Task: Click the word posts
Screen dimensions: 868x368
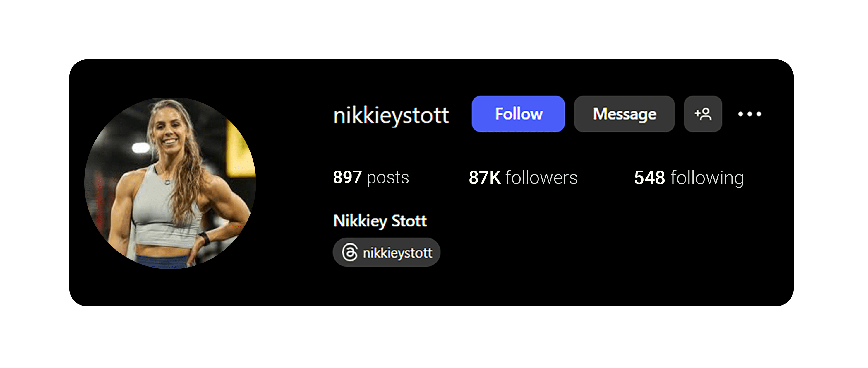Action: coord(388,178)
